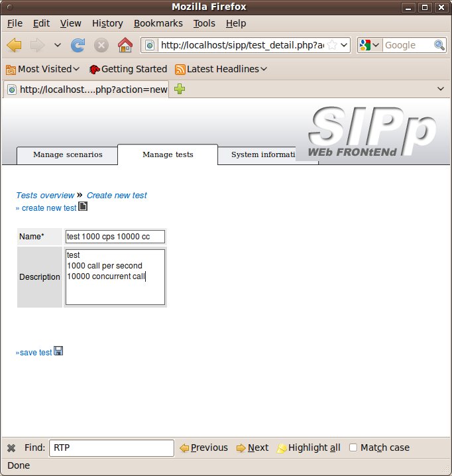
Task: Open the Edit menu
Action: [41, 23]
